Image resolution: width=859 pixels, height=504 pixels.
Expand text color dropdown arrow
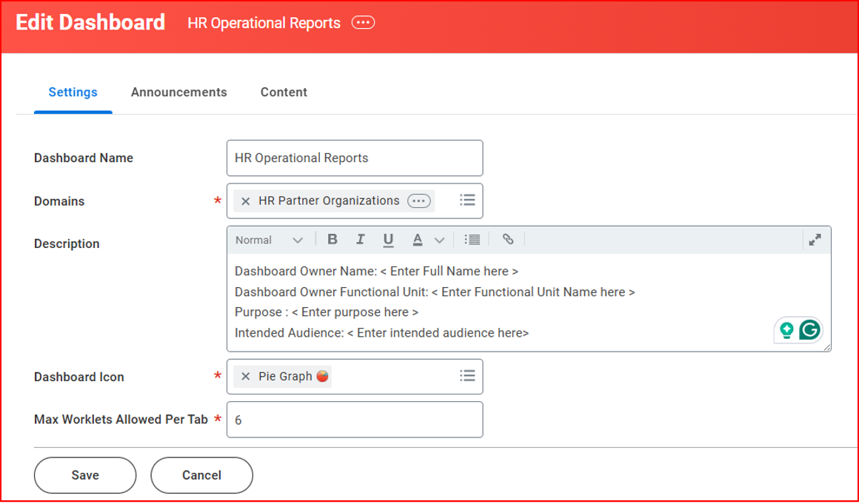(439, 240)
